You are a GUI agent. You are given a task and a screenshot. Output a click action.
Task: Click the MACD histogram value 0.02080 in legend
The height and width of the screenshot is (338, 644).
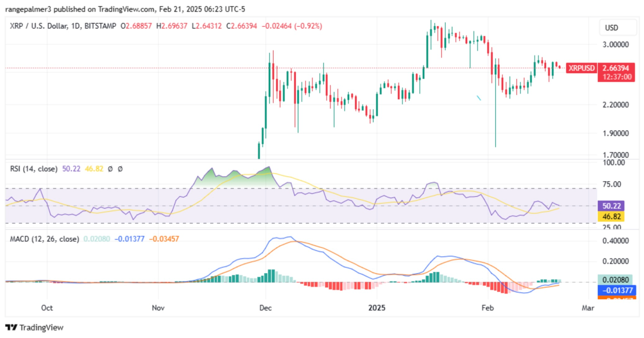(x=97, y=239)
